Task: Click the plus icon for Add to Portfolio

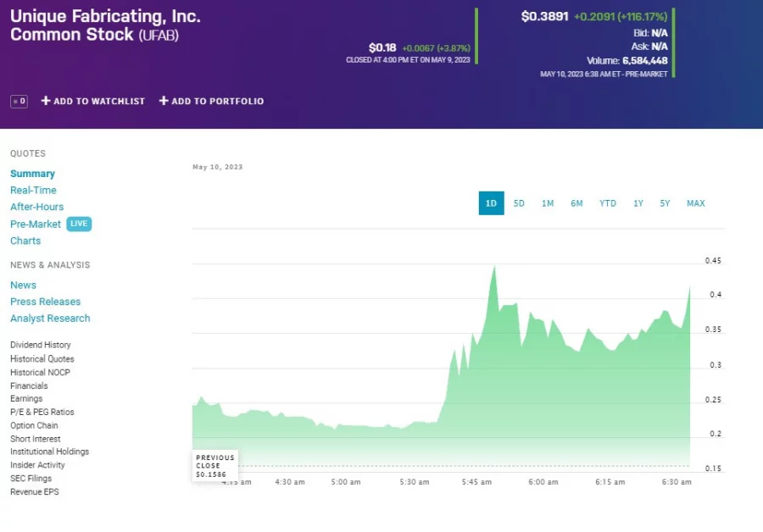Action: [164, 101]
